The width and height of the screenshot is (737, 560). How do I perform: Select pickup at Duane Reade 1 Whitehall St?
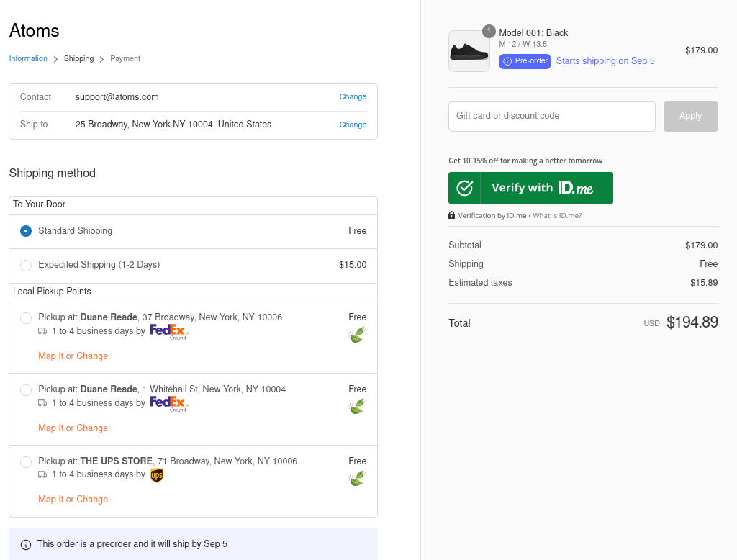[26, 390]
